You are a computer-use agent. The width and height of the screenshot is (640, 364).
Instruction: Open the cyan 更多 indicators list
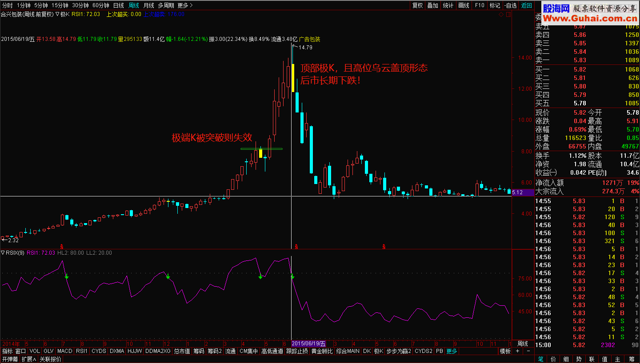[x=452, y=351]
